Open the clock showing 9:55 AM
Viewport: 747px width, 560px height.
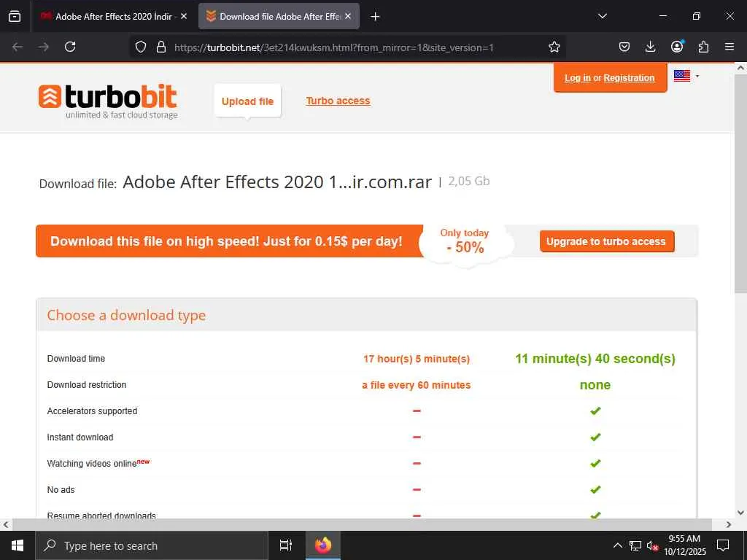[x=684, y=545]
